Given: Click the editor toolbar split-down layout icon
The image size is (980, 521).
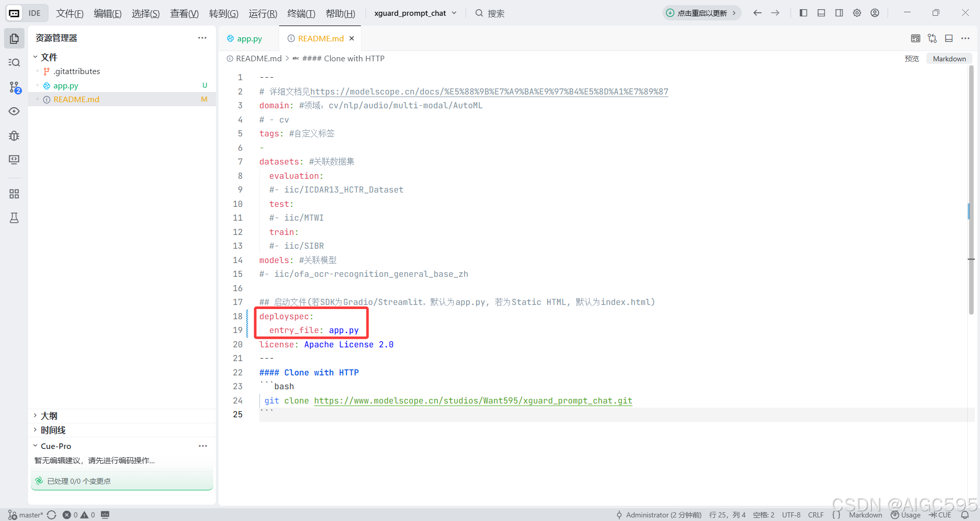Looking at the screenshot, I should pyautogui.click(x=949, y=38).
